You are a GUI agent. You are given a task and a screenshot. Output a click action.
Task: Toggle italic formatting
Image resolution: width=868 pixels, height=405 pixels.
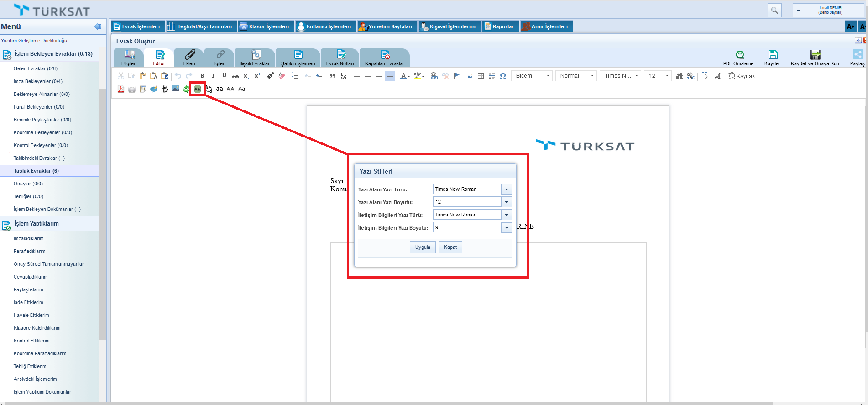(x=213, y=76)
